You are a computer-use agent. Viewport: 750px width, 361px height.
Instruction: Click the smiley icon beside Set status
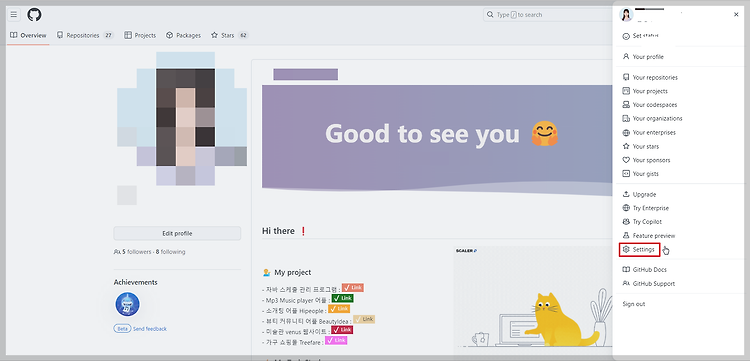[x=626, y=36]
